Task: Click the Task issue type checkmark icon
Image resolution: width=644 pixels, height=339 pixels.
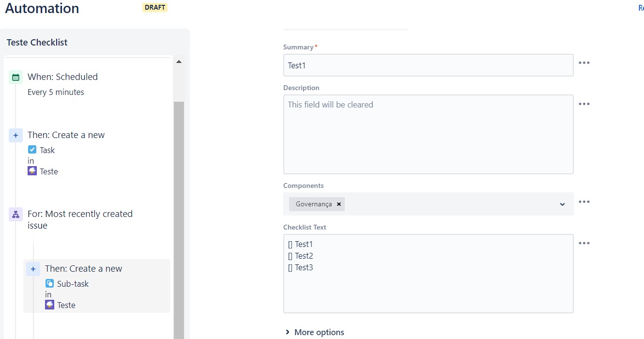Action: click(x=32, y=150)
